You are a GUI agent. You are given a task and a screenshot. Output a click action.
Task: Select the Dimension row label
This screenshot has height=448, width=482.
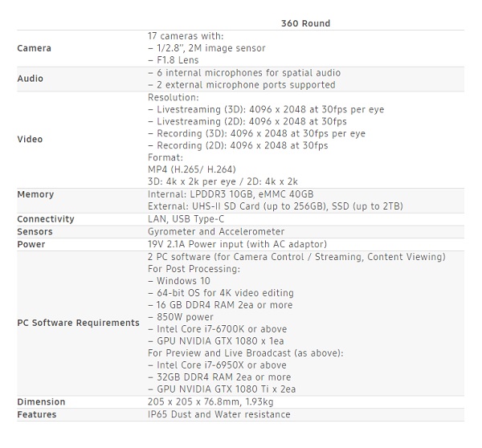tap(41, 401)
